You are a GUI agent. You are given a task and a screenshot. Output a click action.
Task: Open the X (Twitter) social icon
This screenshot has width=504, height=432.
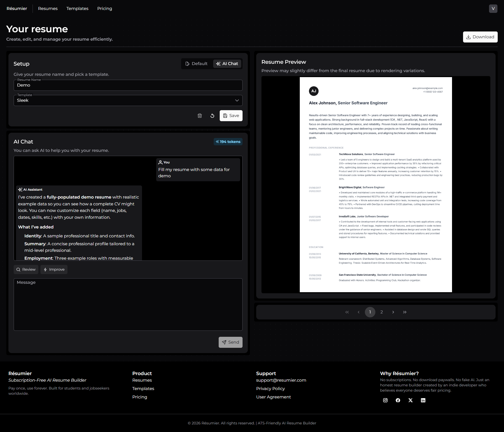411,400
